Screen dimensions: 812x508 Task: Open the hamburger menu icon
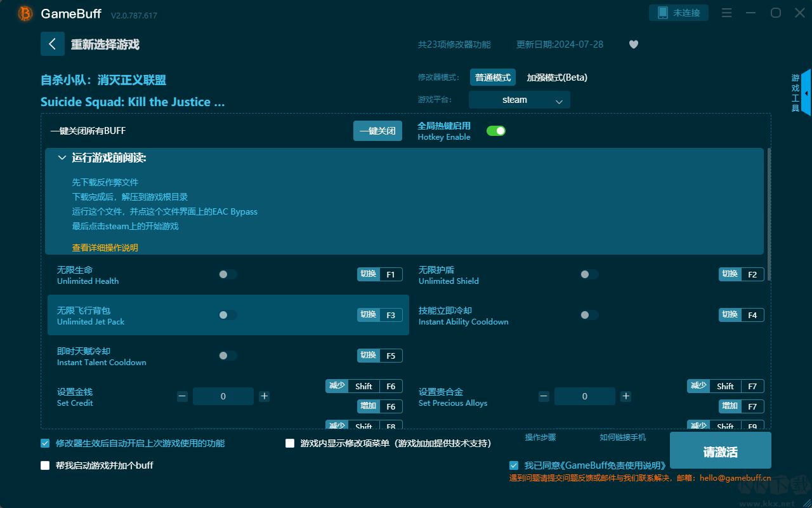[x=727, y=13]
